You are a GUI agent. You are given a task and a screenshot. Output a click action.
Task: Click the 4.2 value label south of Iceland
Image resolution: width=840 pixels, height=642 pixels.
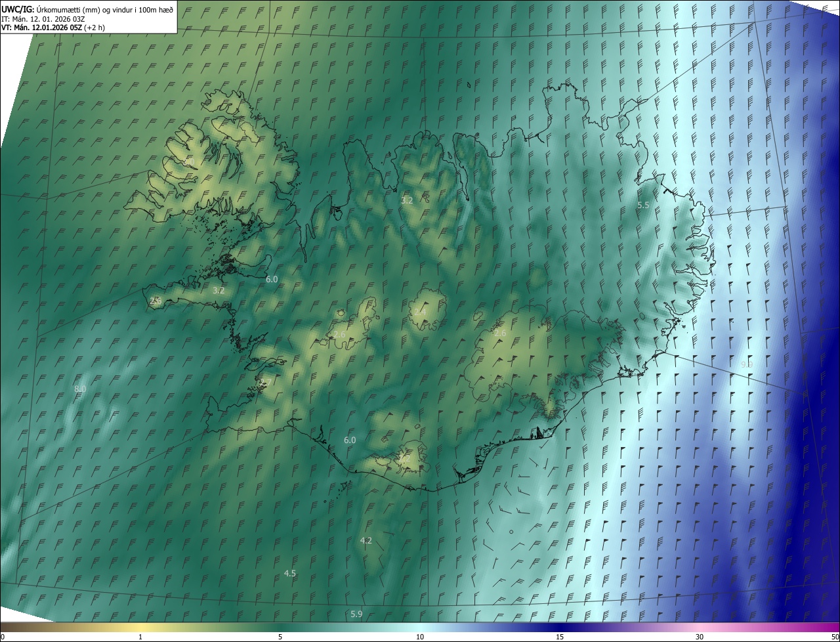pos(366,541)
